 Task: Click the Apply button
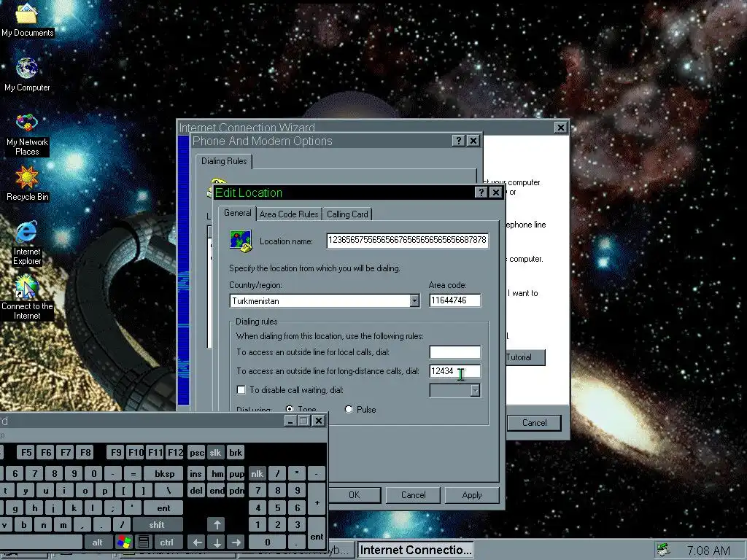[x=472, y=495]
